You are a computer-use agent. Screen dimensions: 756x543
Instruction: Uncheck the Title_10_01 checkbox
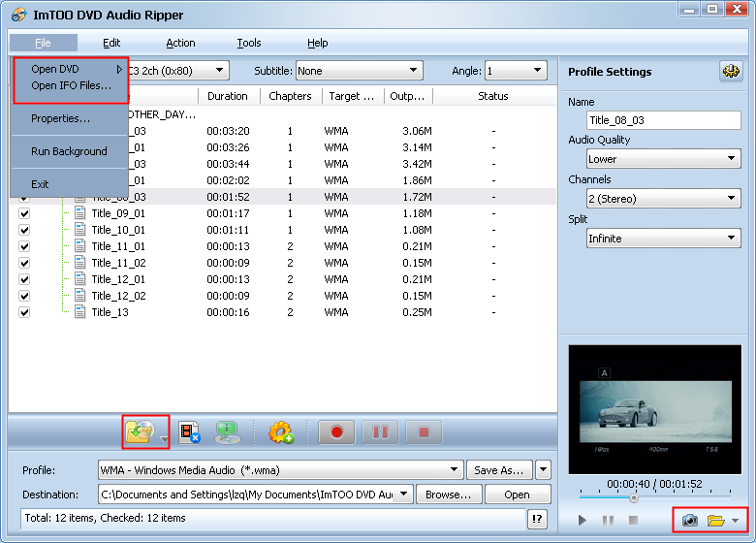[x=24, y=230]
